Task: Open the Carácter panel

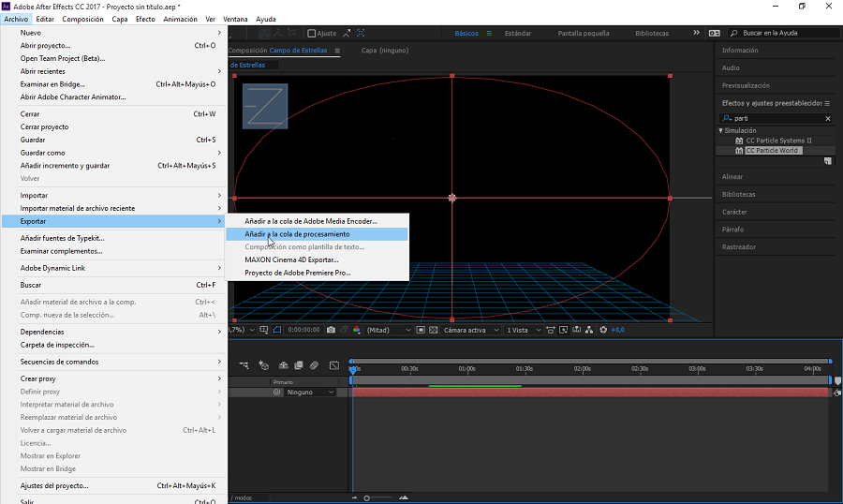Action: pyautogui.click(x=734, y=212)
